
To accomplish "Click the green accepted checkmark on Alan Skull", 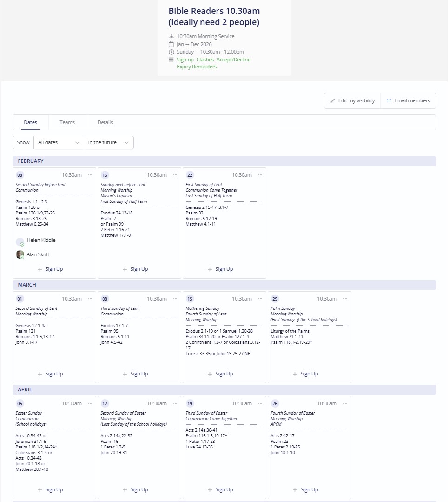I will coord(22,258).
